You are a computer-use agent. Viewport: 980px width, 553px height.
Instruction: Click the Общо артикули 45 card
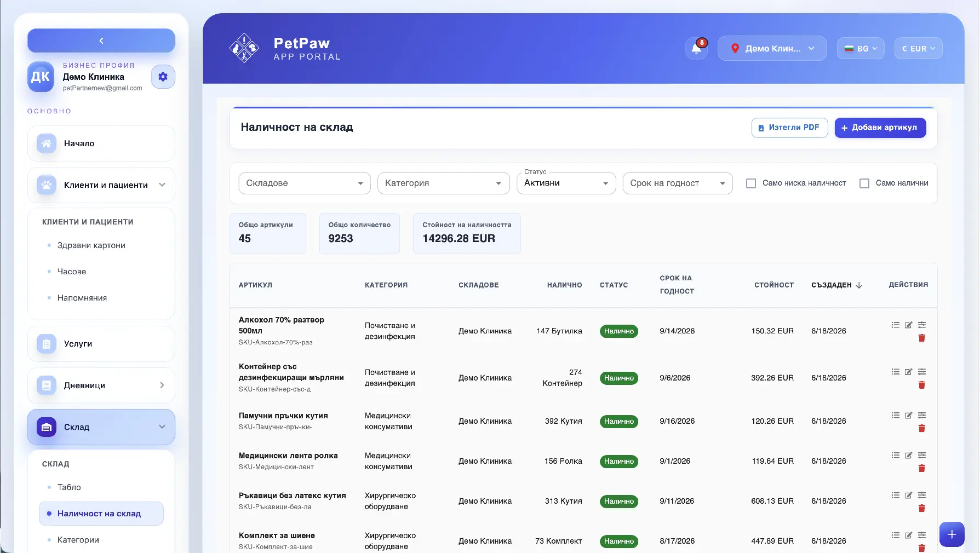click(x=268, y=233)
